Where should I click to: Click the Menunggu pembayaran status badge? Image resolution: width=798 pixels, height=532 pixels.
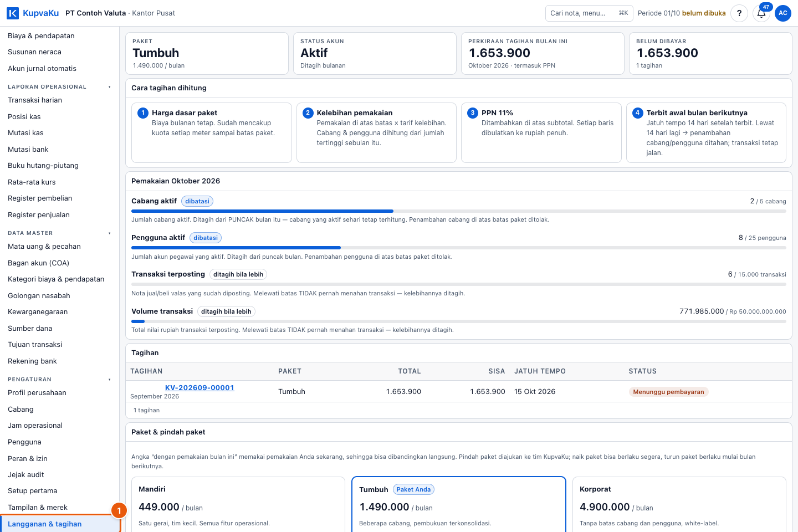[668, 392]
